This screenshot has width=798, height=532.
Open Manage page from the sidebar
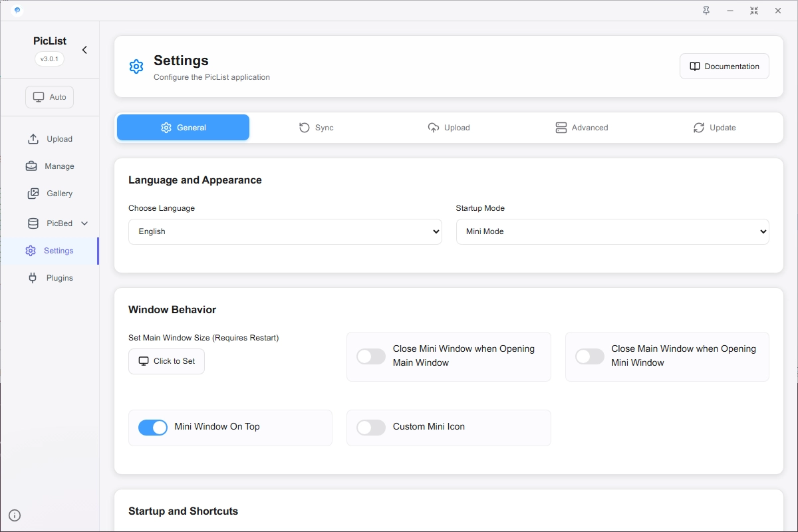(50, 166)
